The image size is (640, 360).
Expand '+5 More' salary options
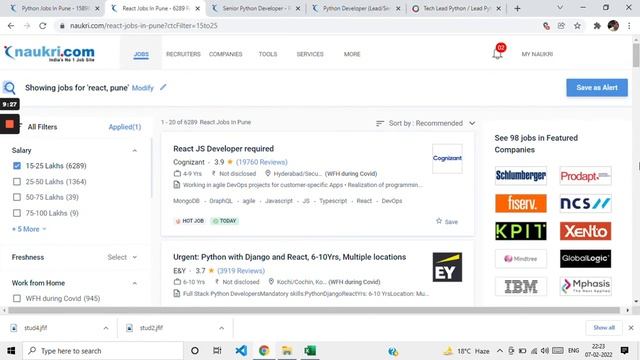tap(29, 229)
